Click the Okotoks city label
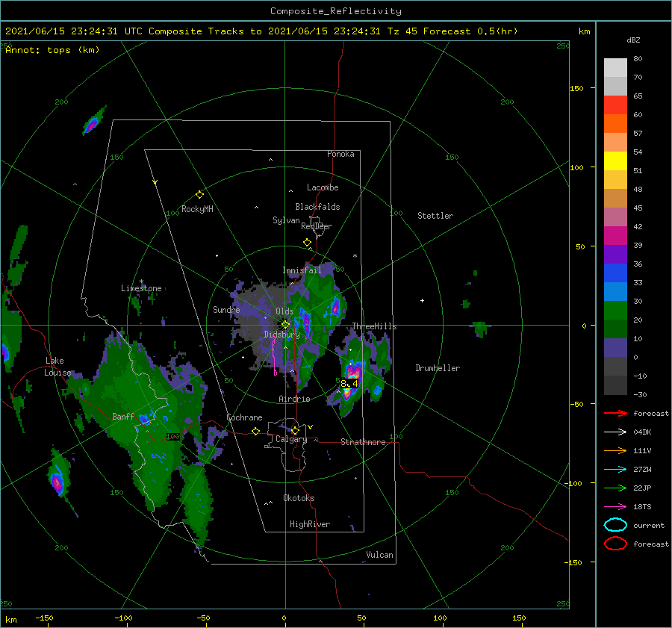 pos(299,498)
